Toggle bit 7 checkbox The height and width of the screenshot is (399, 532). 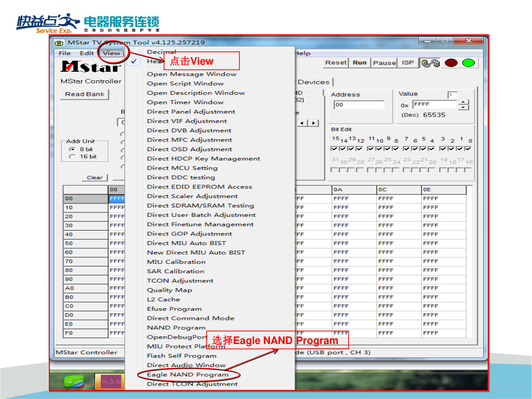[407, 149]
